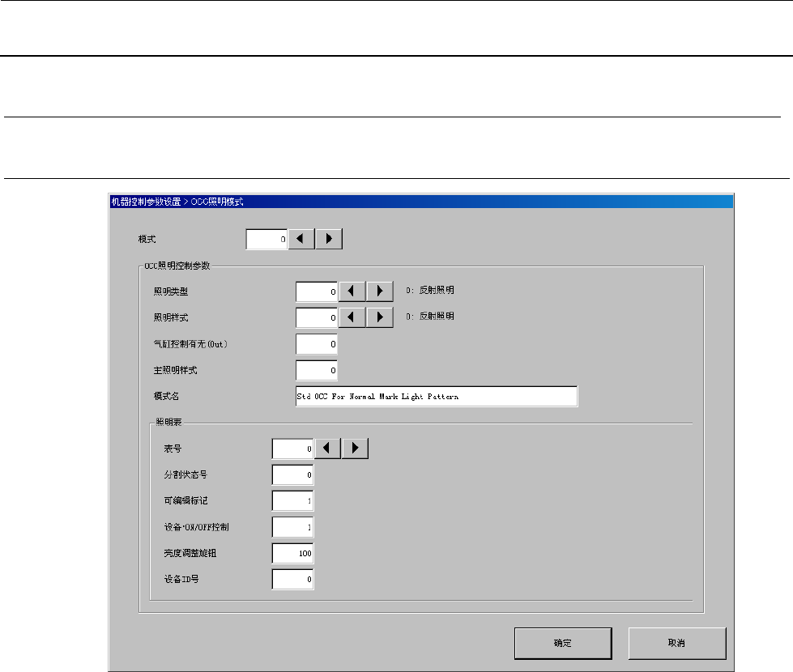Click the '0: 反射照明' text beside 照明样式

[x=430, y=316]
